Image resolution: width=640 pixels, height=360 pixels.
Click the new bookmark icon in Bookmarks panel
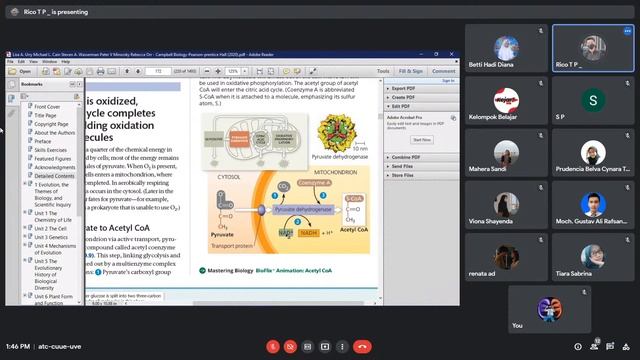pyautogui.click(x=76, y=97)
